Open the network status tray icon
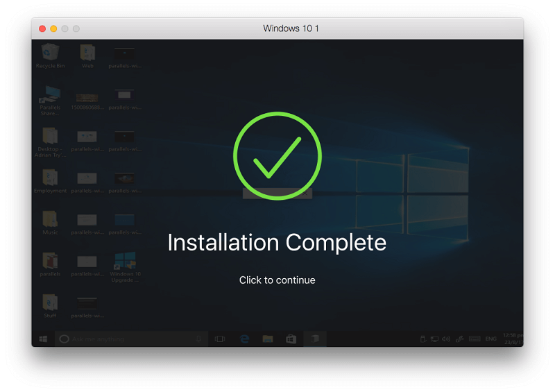The width and height of the screenshot is (555, 392). pyautogui.click(x=434, y=339)
